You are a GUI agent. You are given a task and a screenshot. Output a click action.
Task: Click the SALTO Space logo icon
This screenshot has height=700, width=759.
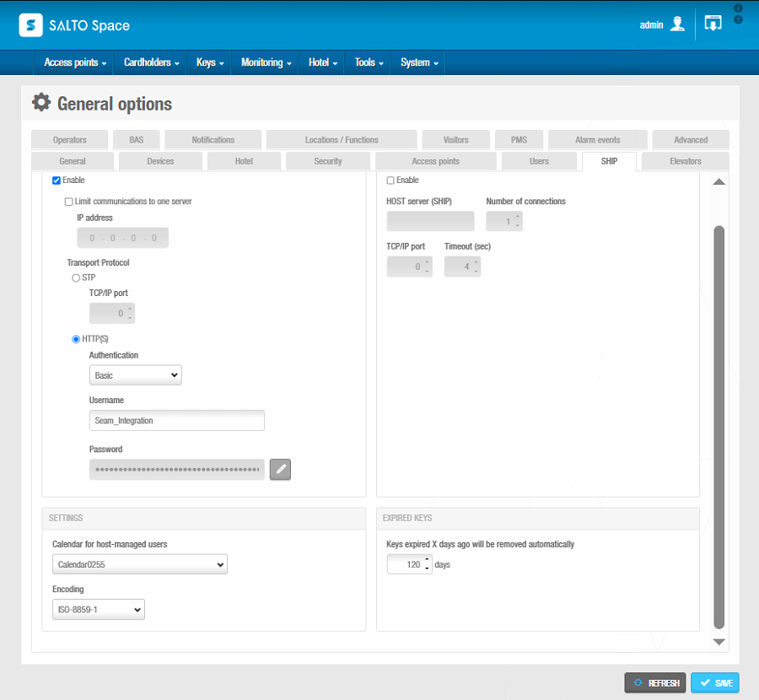(30, 24)
